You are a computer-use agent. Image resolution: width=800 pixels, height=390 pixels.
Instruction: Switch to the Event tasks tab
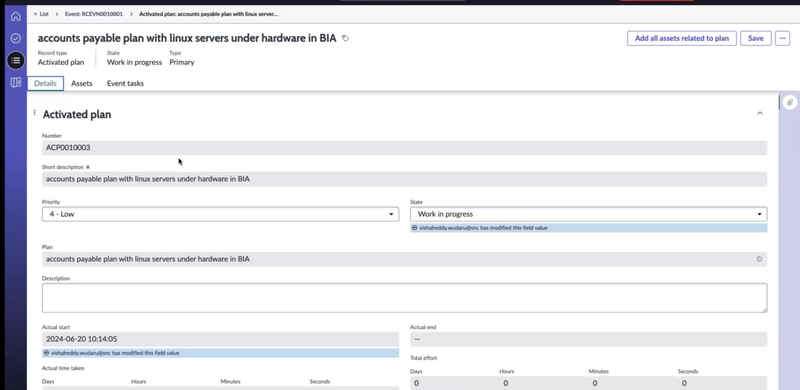coord(125,83)
